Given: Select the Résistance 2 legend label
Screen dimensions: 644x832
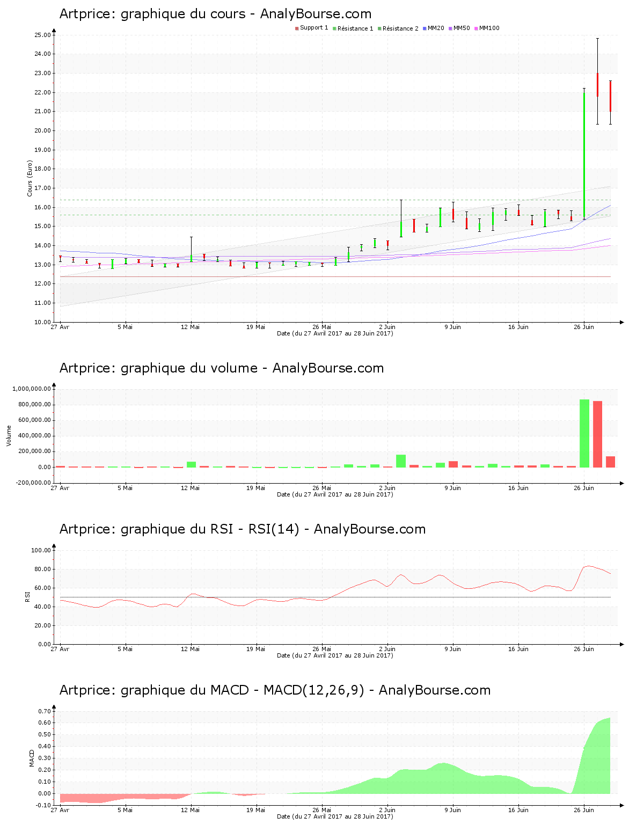Looking at the screenshot, I should click(400, 28).
